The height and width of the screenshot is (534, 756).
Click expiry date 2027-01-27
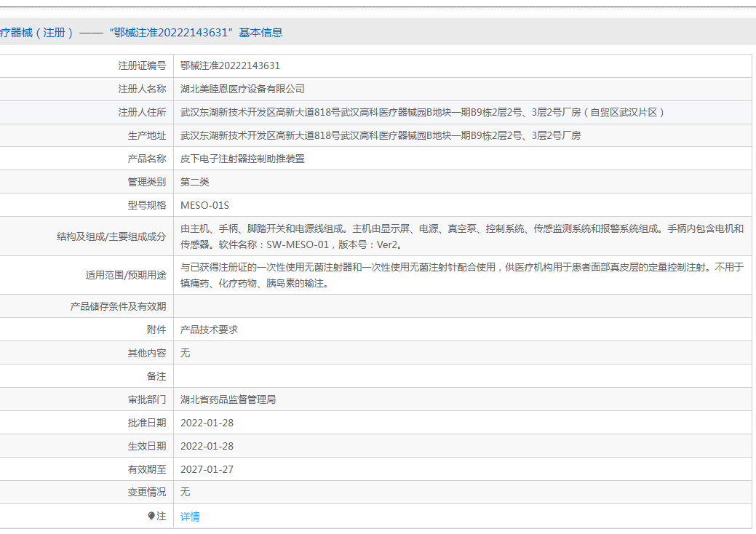coord(207,469)
